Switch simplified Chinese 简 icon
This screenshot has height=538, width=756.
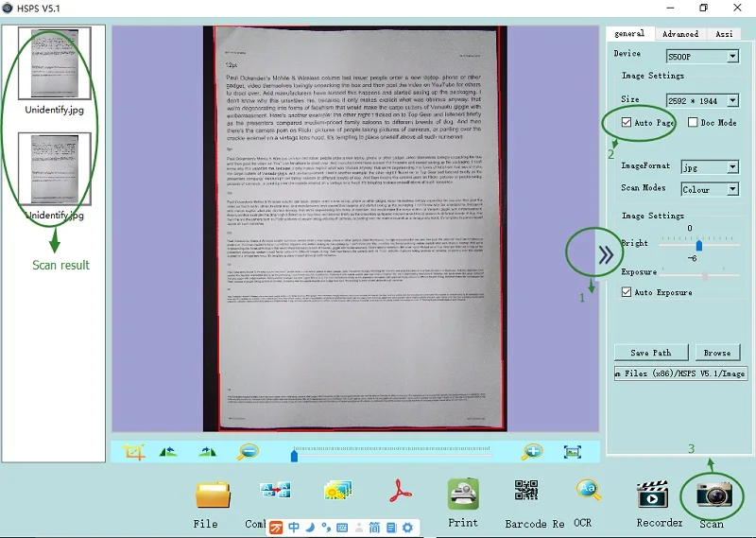point(374,528)
